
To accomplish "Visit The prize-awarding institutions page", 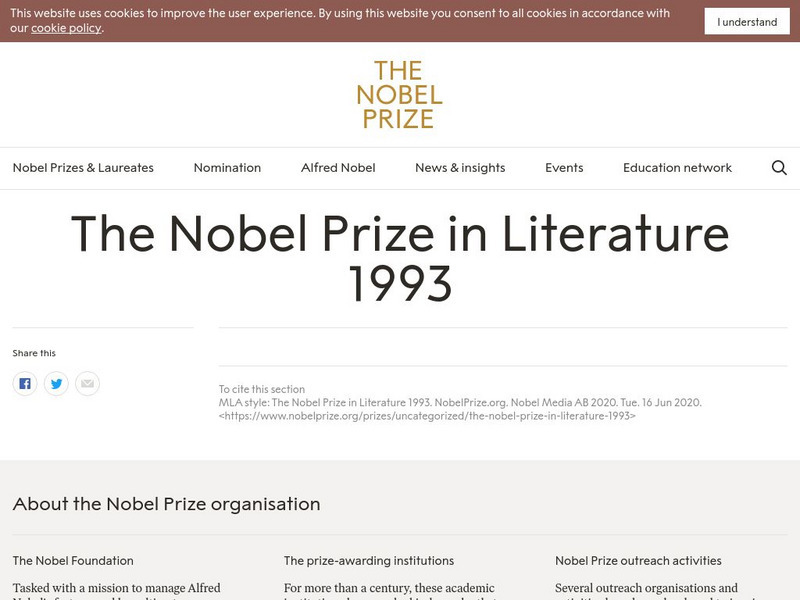I will 370,562.
